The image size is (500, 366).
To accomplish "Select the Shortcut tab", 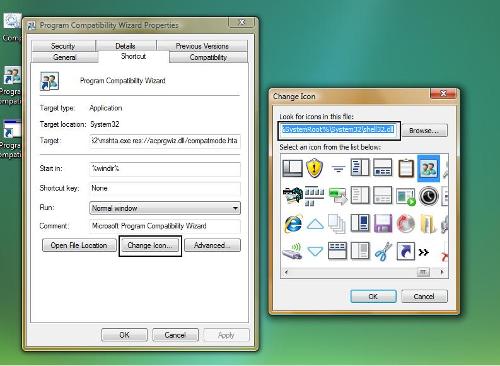I will [x=134, y=56].
